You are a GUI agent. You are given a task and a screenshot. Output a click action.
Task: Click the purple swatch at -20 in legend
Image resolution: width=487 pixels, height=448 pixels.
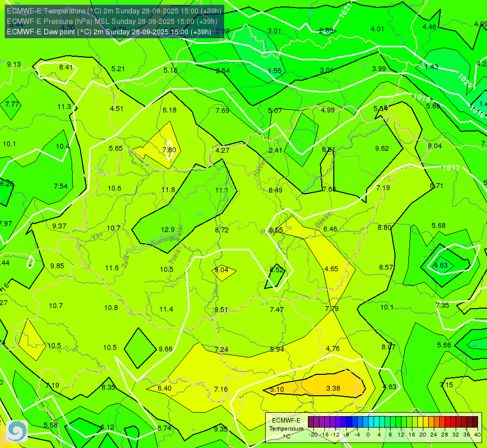[310, 422]
